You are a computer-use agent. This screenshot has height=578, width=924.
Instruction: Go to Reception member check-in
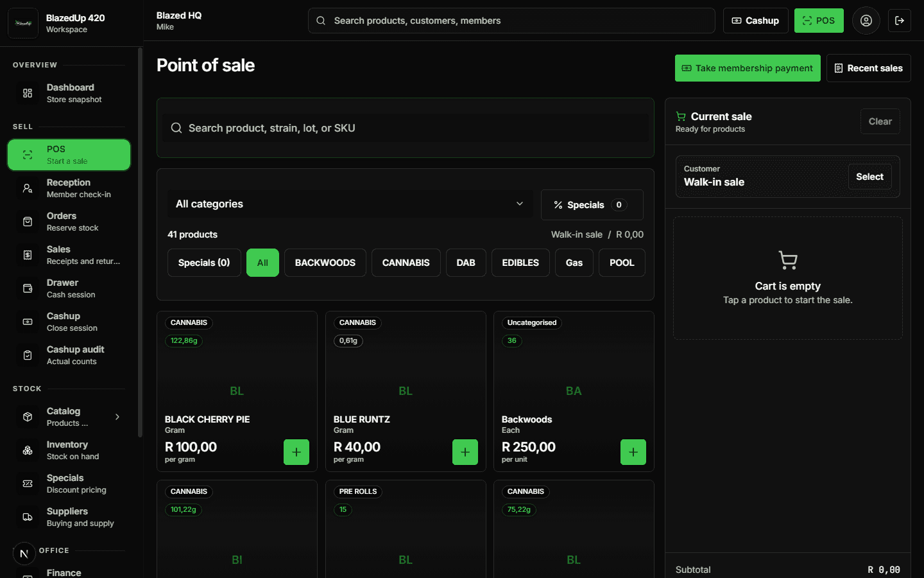[69, 188]
